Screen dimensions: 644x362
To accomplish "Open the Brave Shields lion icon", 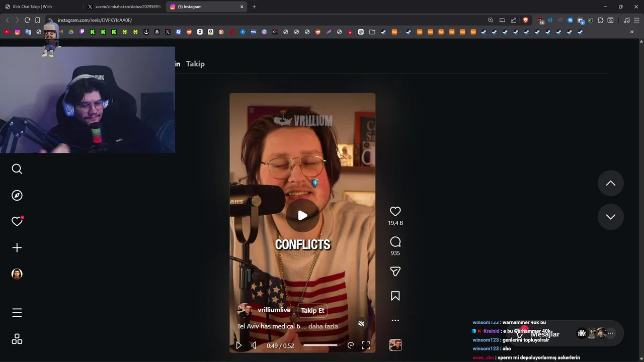I will [x=526, y=20].
